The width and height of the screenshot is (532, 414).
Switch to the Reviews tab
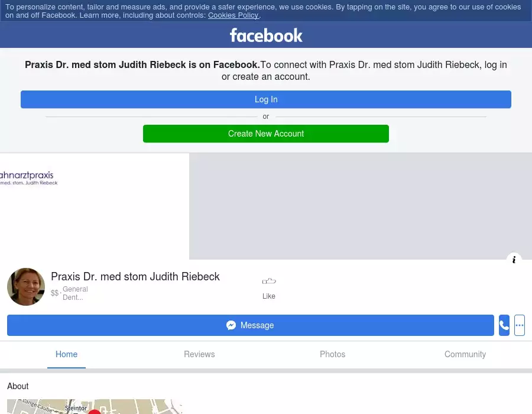click(x=199, y=354)
